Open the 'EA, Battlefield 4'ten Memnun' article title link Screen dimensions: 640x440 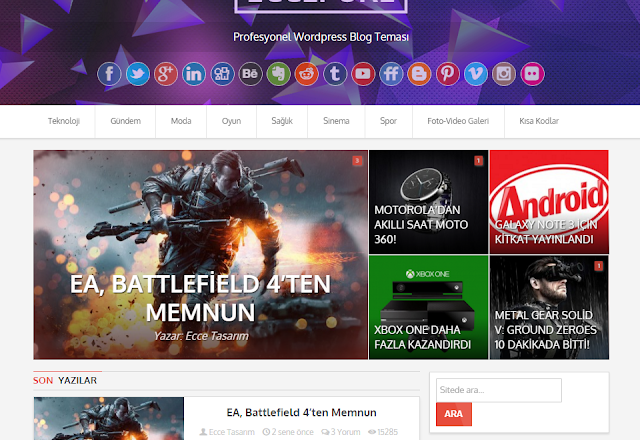pos(301,412)
